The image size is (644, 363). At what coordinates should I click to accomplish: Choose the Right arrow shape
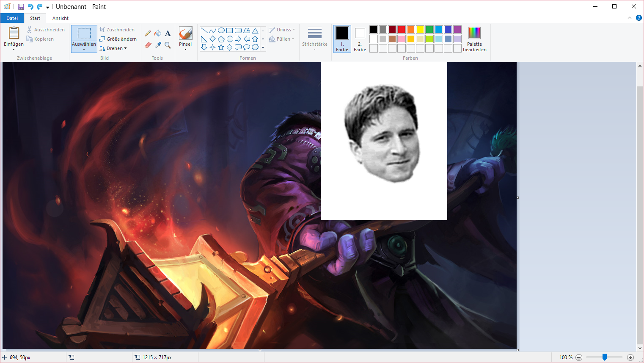[238, 39]
